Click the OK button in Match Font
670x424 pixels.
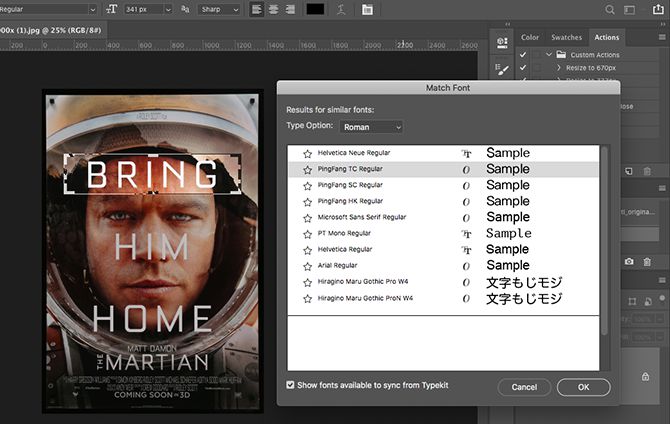583,386
